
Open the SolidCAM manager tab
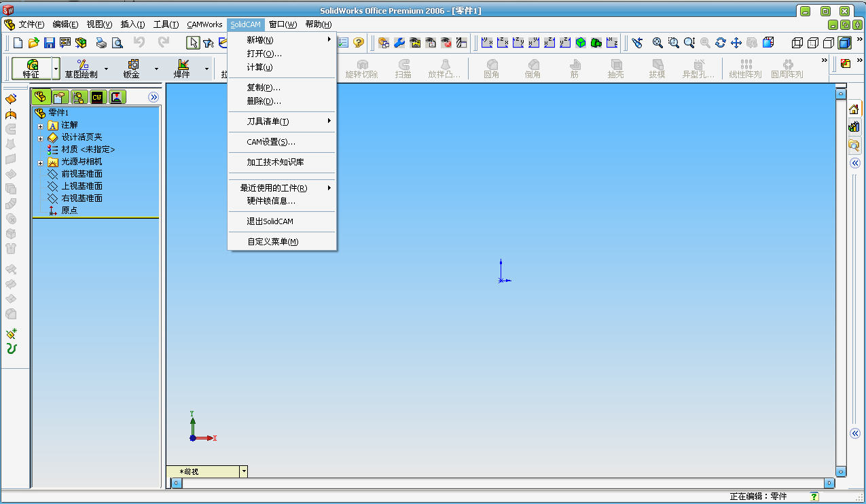tap(117, 97)
